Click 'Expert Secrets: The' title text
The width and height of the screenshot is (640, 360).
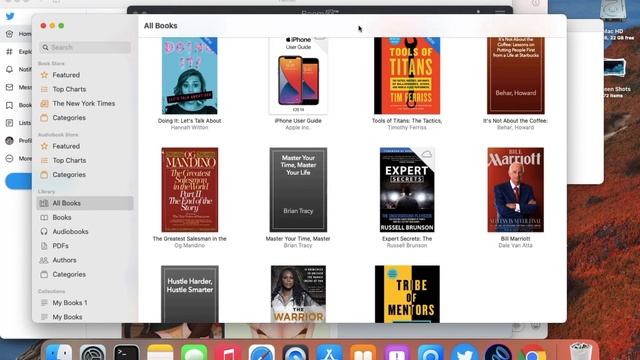tap(407, 239)
